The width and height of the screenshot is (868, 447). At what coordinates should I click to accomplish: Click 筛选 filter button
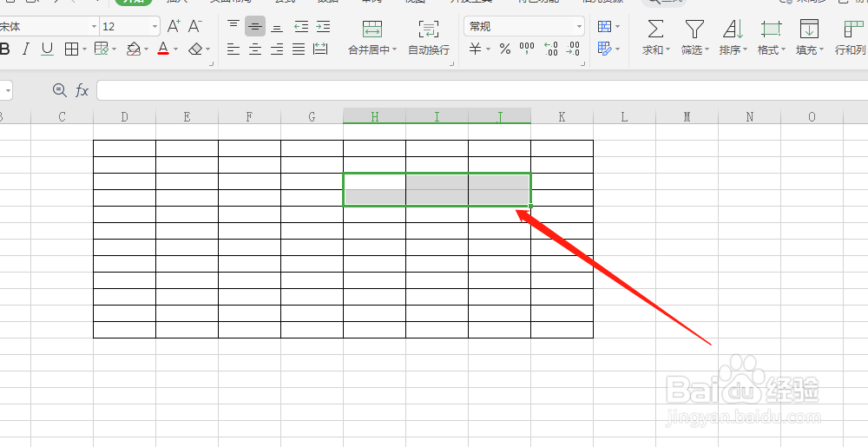coord(694,37)
